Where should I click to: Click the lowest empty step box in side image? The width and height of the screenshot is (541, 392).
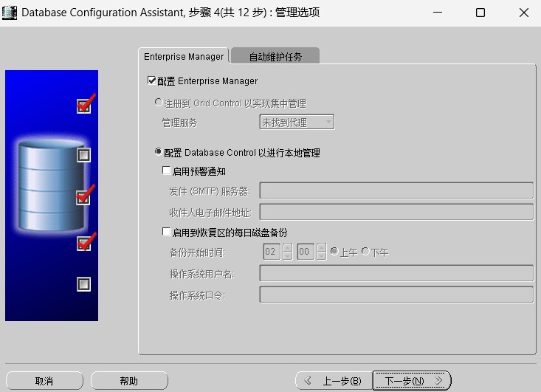83,284
